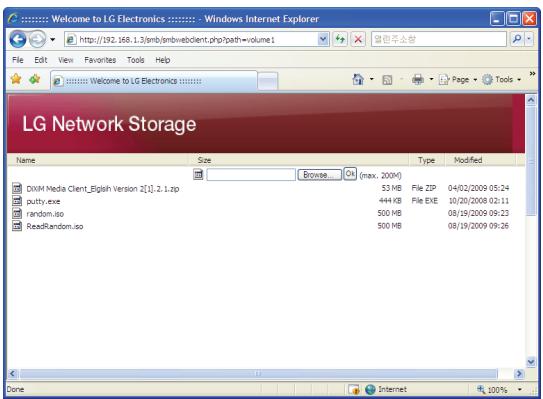
Task: Click the Refresh page icon
Action: [x=340, y=39]
